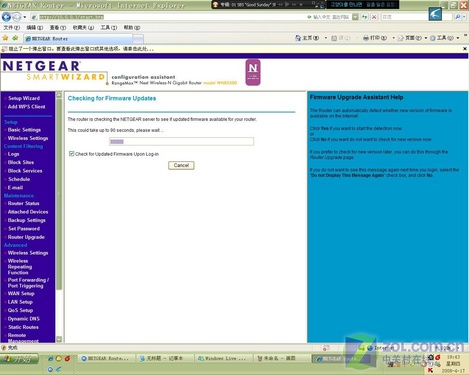Open the Logs page link

click(13, 154)
